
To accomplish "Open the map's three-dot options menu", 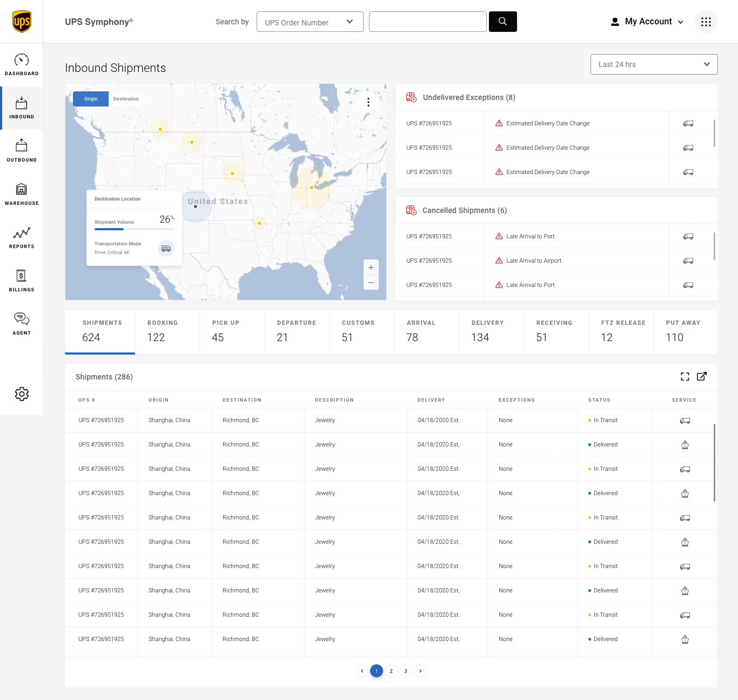I will click(368, 102).
